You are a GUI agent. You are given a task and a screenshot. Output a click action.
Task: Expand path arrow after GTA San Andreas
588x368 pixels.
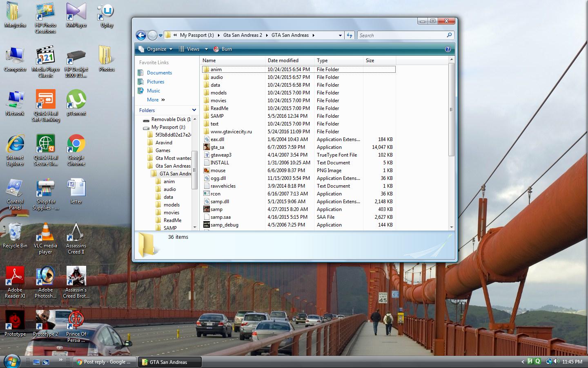point(314,36)
